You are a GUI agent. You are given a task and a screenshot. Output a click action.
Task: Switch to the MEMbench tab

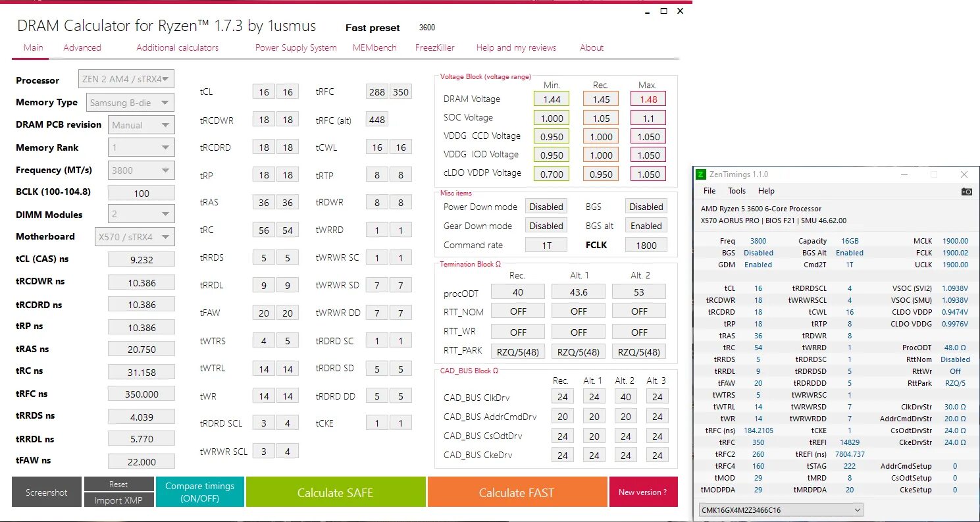pyautogui.click(x=374, y=47)
